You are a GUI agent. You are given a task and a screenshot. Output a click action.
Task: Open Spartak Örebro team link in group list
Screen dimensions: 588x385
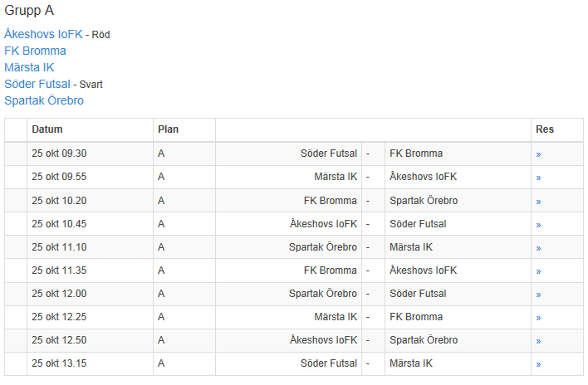44,100
